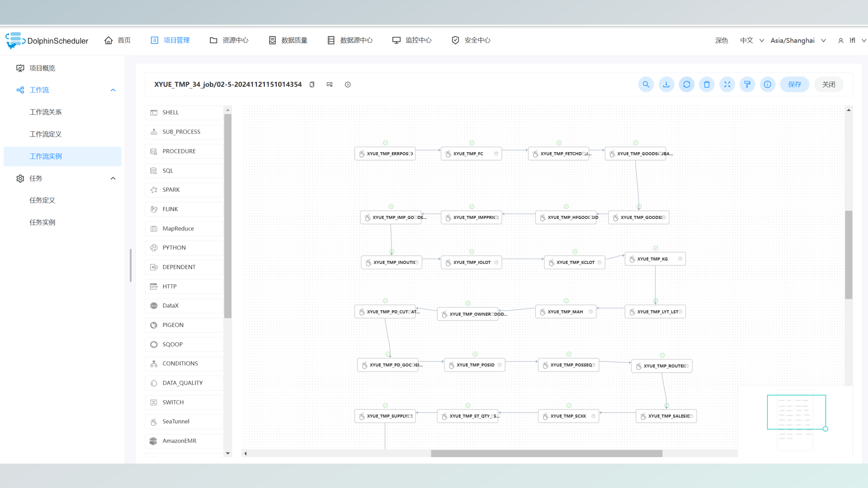
Task: Open the Asia/Shanghai timezone dropdown
Action: pyautogui.click(x=798, y=40)
